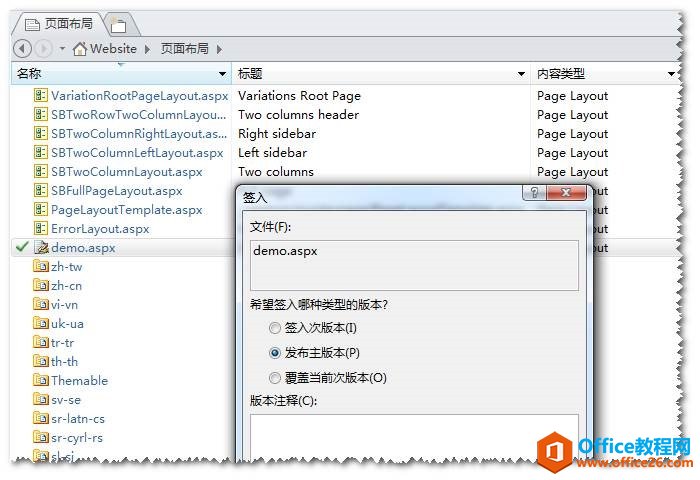Click the 'Two columns header' title cell
Image resolution: width=700 pixels, height=480 pixels.
298,115
